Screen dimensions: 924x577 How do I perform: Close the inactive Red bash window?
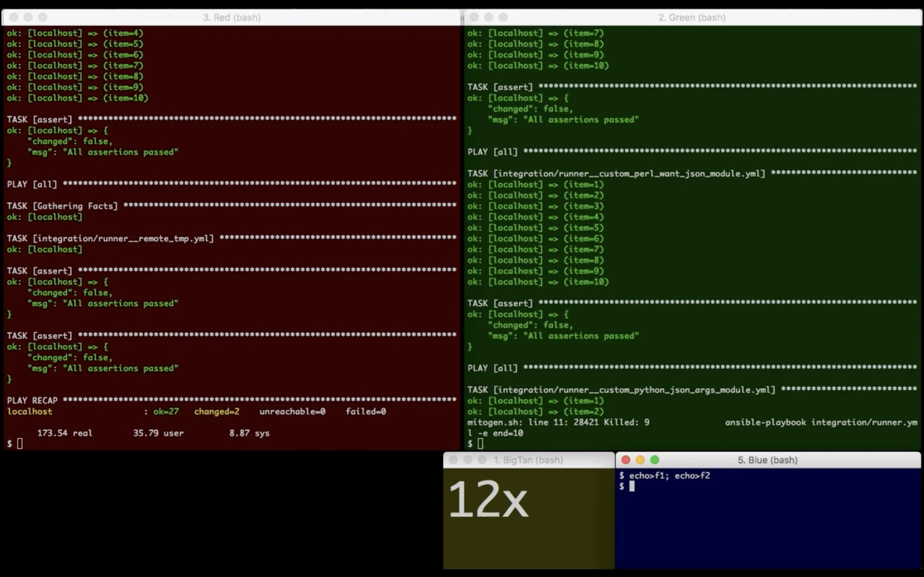click(x=13, y=17)
